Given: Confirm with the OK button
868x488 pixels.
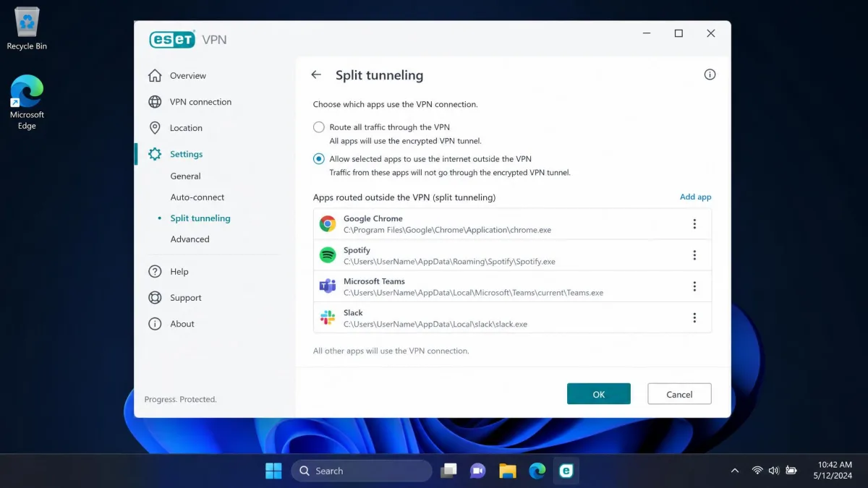Looking at the screenshot, I should click(x=599, y=394).
